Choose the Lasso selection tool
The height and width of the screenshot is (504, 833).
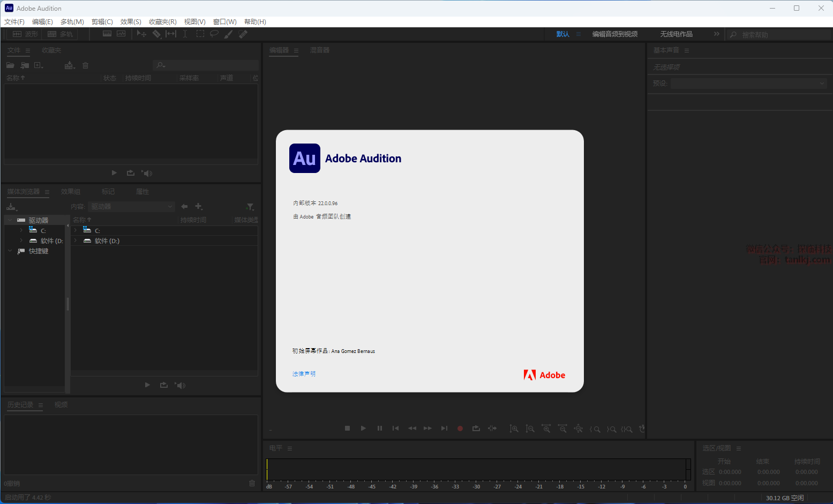[214, 34]
